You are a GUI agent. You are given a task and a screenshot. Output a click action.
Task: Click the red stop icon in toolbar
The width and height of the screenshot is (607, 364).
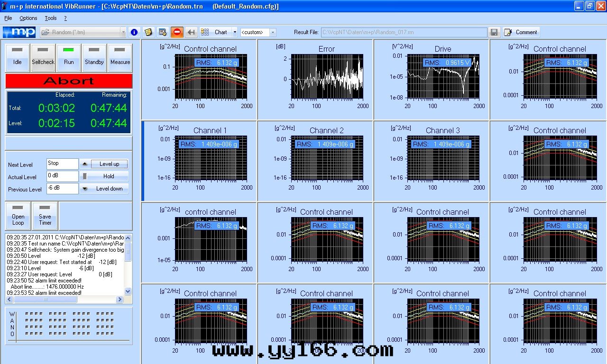click(177, 32)
